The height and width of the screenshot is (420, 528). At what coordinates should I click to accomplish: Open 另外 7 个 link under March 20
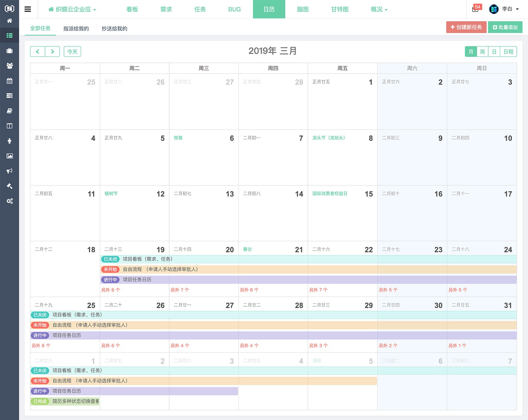[x=180, y=290]
